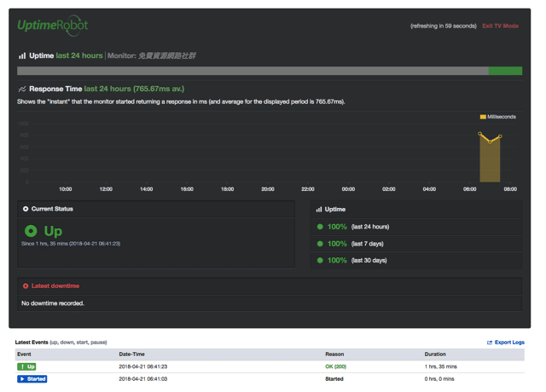Click the Export Logs link
Screen dimensions: 546x392
tap(509, 343)
